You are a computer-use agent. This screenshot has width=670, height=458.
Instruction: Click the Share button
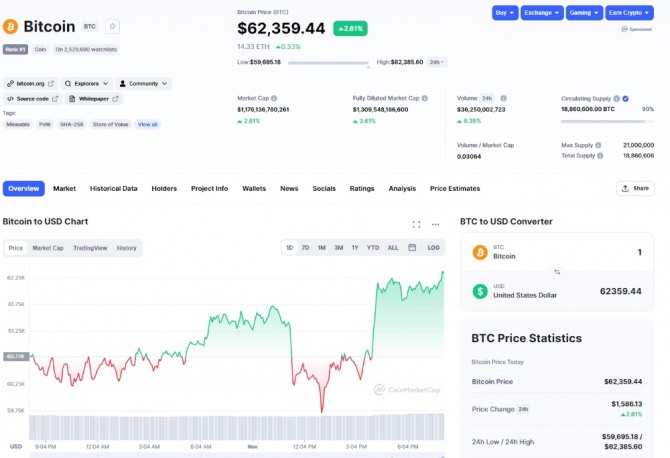[x=635, y=188]
